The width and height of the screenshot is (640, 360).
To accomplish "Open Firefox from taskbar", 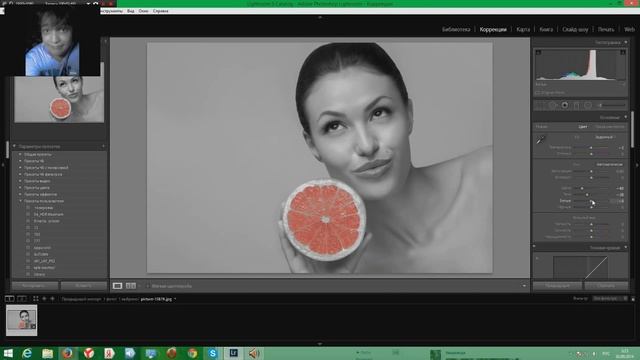I will pyautogui.click(x=68, y=353).
